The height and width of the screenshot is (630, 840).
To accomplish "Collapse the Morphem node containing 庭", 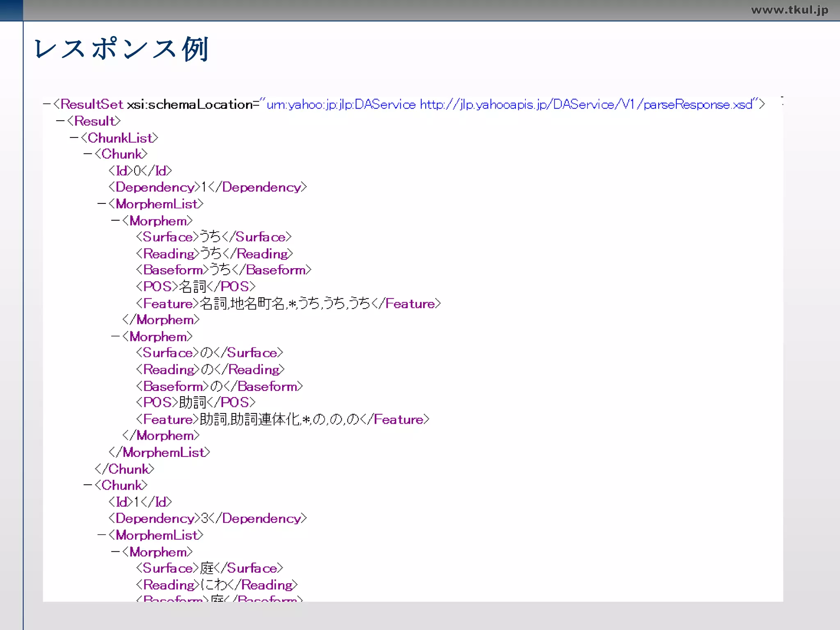I will click(115, 552).
